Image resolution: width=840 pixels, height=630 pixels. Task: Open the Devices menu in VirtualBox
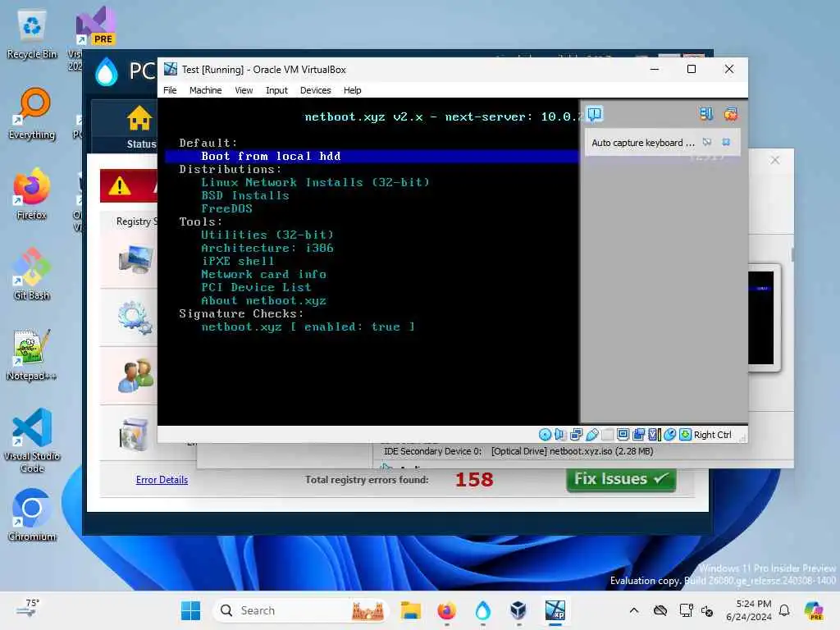pos(315,90)
